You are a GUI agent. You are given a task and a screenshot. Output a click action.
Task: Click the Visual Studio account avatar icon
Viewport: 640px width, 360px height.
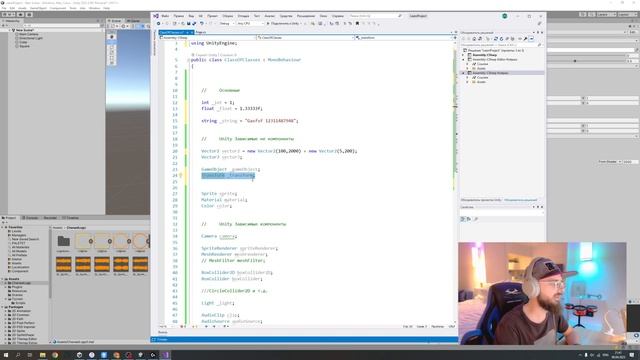pyautogui.click(x=504, y=16)
